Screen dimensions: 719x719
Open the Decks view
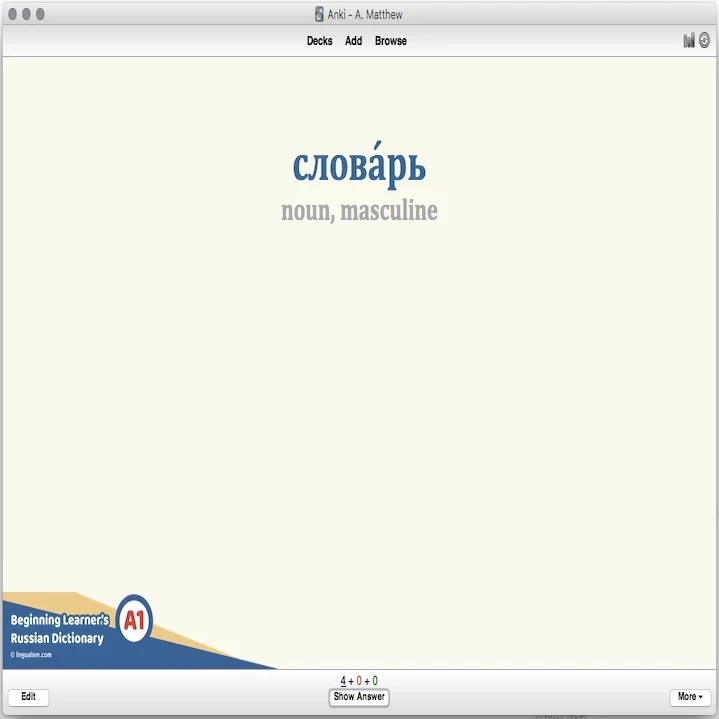319,41
